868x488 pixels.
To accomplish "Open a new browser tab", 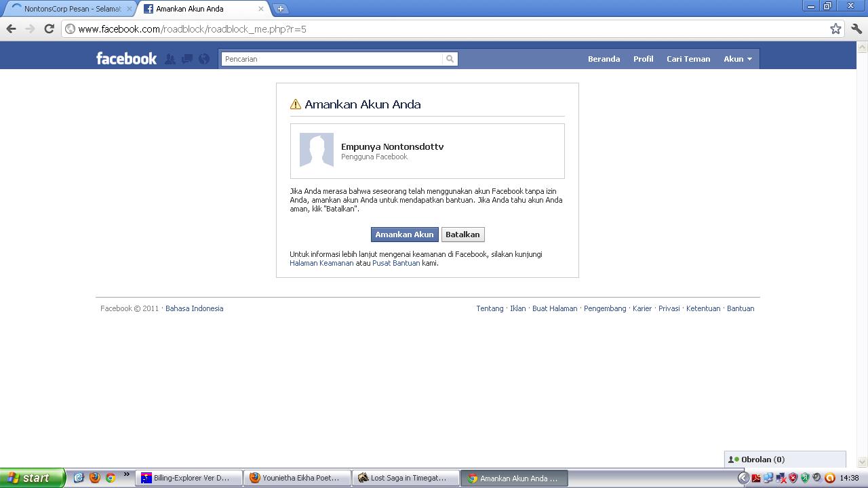I will (x=280, y=9).
